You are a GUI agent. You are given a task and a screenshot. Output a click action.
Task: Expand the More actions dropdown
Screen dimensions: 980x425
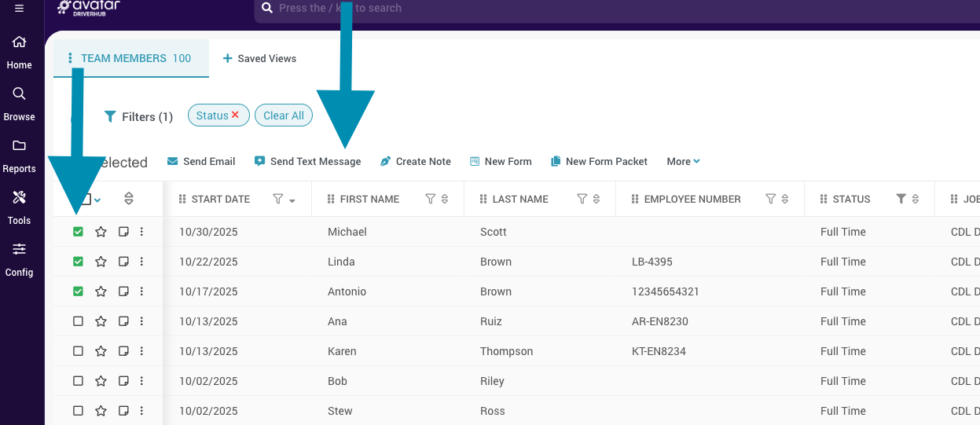point(682,162)
